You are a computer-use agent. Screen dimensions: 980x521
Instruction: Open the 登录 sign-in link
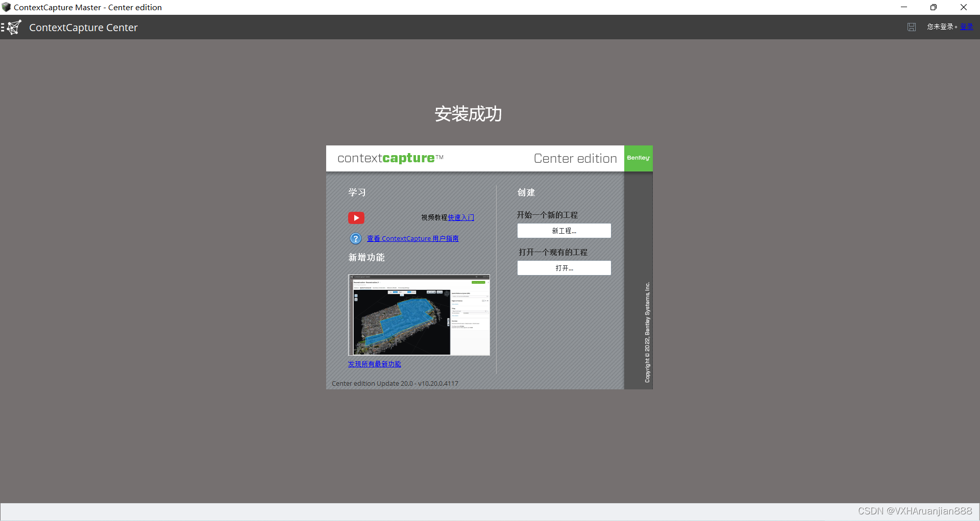click(x=967, y=27)
